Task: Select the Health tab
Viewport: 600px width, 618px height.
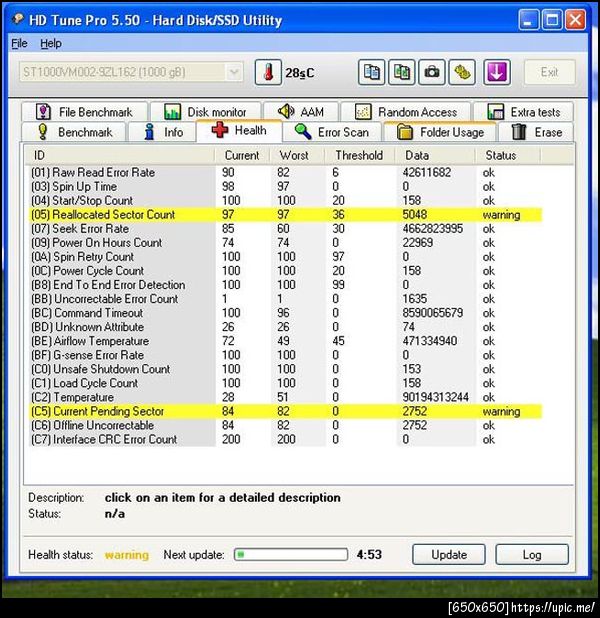Action: 239,130
